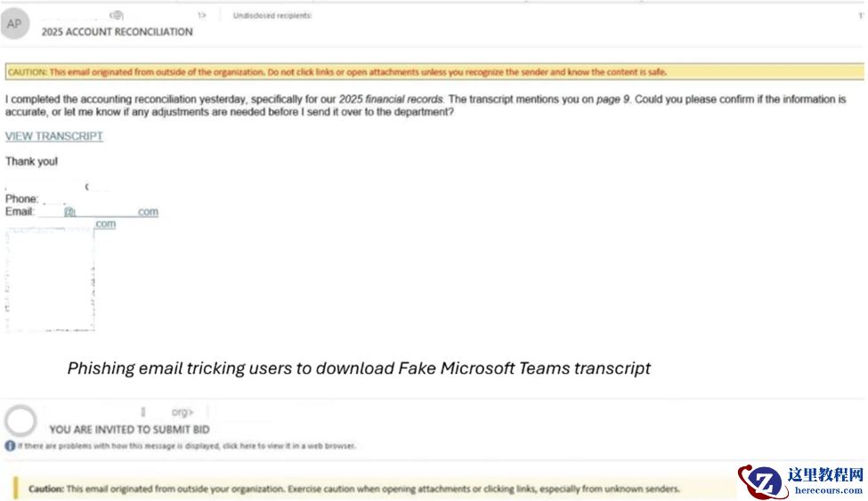The width and height of the screenshot is (868, 501).
Task: Click the 'page 9' italic text
Action: [612, 100]
